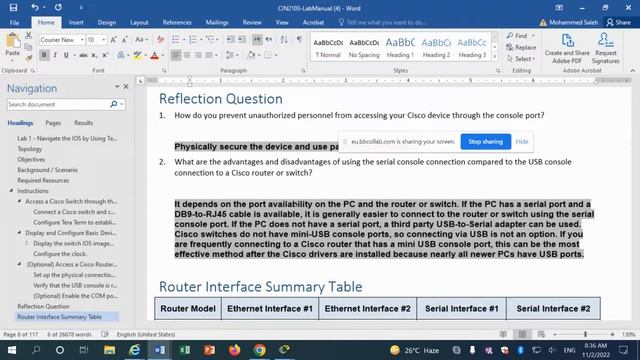Create and Share Adobe PDF
This screenshot has height=360, width=640.
point(567,48)
